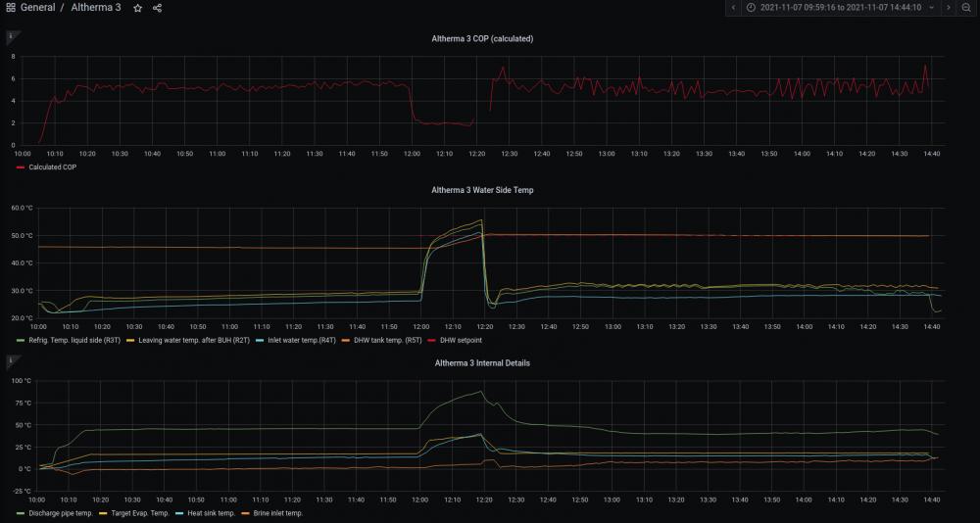The height and width of the screenshot is (523, 980).
Task: Open color swatch for Leaving water temp.
Action: pos(130,341)
